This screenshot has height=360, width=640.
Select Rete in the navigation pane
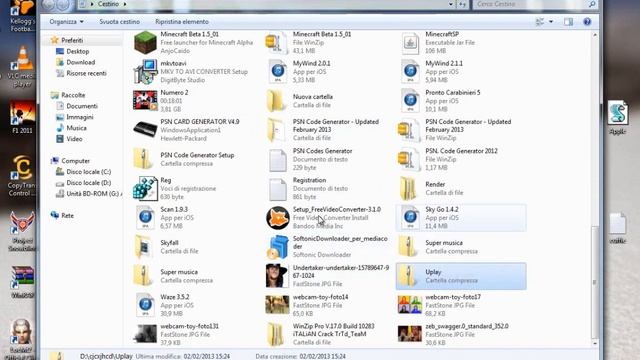67,216
